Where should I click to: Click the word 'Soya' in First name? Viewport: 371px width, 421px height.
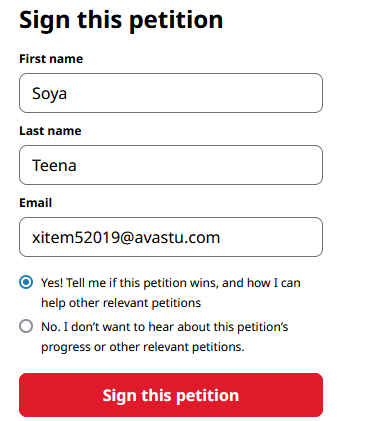click(49, 94)
